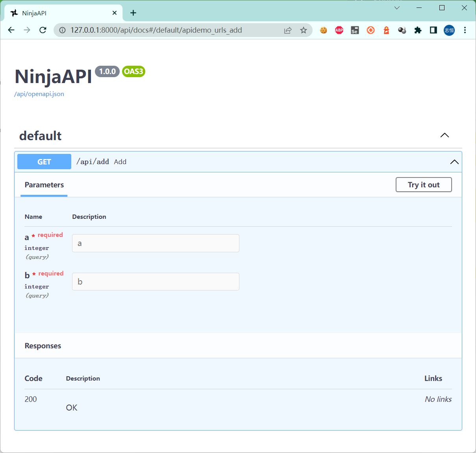The width and height of the screenshot is (476, 453).
Task: Open the Adblock Plus extension icon
Action: tap(339, 30)
